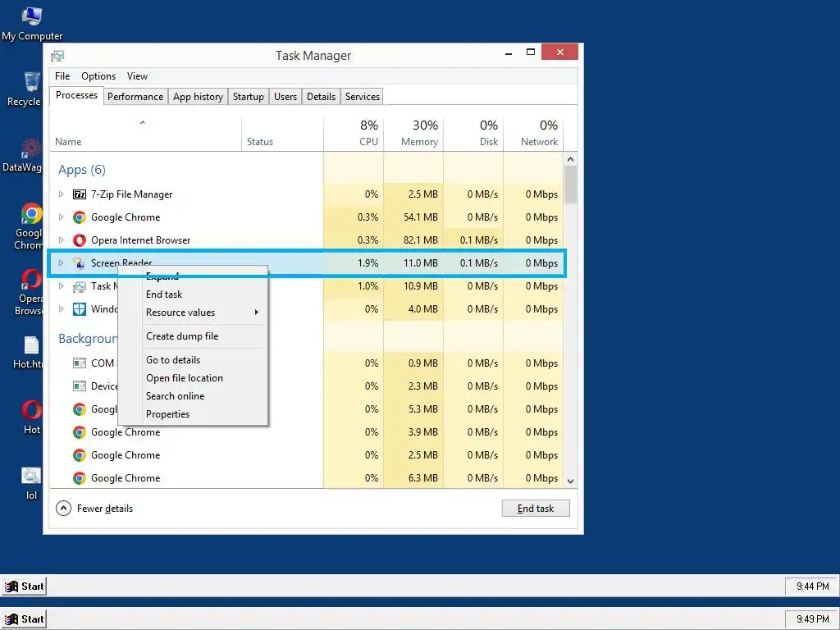The image size is (840, 630).
Task: Click the Task Manager process icon in Apps
Action: click(x=80, y=286)
